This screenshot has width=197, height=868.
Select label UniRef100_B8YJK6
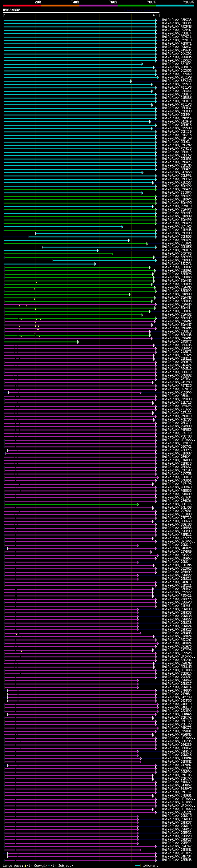click(x=177, y=226)
